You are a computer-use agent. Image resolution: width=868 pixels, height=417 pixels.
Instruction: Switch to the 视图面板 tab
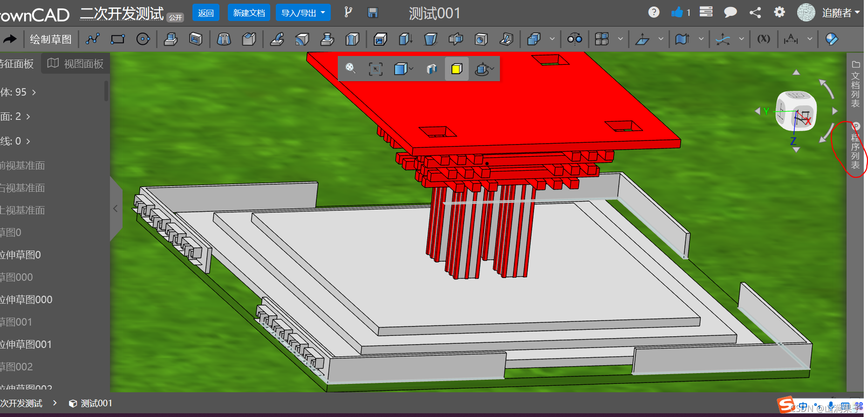pos(76,63)
